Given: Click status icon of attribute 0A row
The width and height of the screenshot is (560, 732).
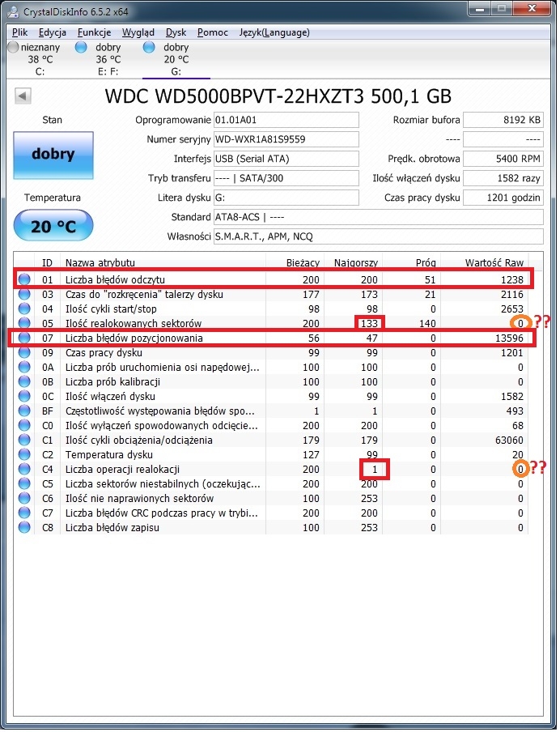Looking at the screenshot, I should coord(24,367).
